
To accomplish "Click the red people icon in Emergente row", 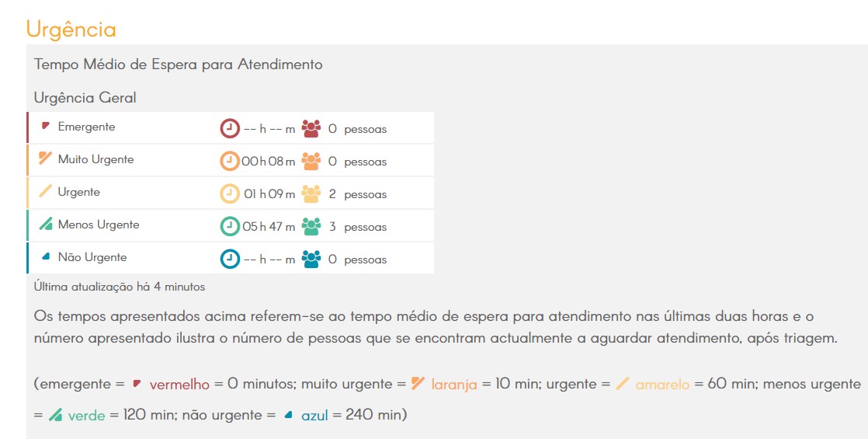I will pos(311,129).
